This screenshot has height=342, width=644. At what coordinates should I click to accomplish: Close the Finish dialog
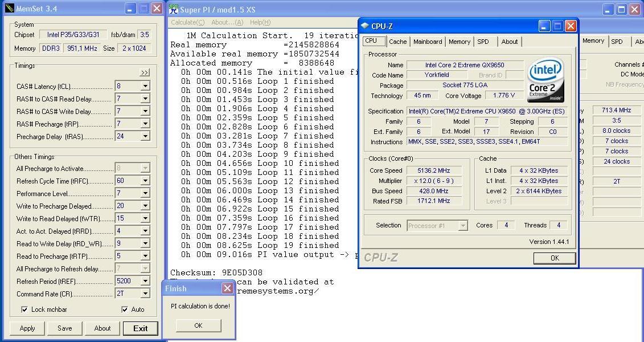tap(227, 288)
